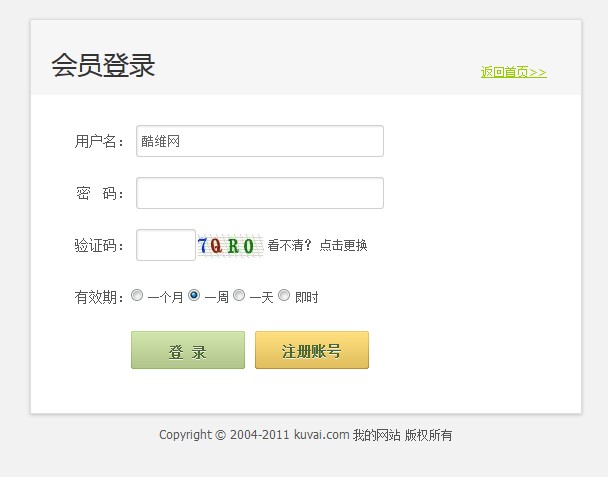Select the 一周 radio button
The image size is (608, 477).
pyautogui.click(x=194, y=296)
